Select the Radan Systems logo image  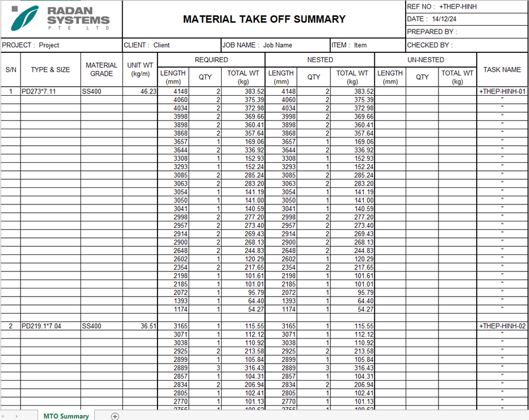[61, 19]
